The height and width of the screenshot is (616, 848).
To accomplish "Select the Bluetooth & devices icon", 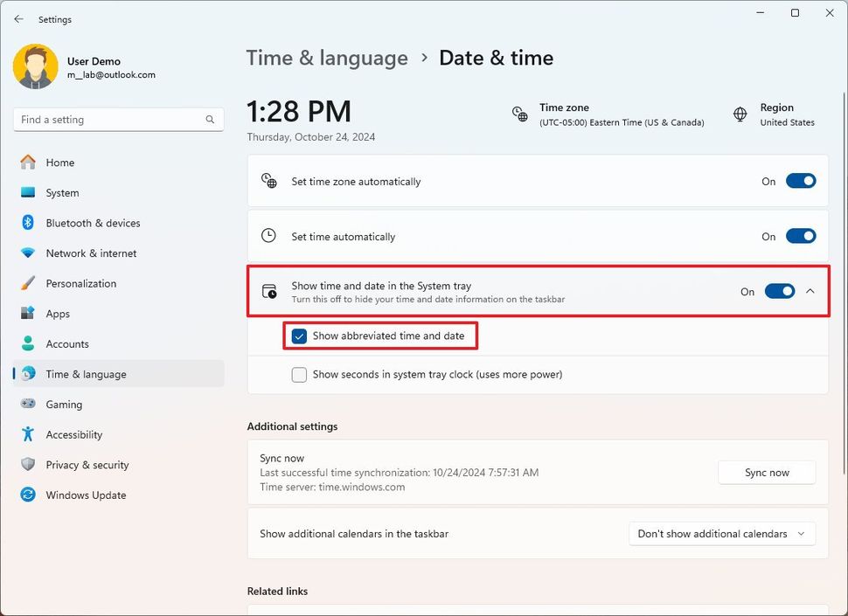I will pyautogui.click(x=29, y=223).
